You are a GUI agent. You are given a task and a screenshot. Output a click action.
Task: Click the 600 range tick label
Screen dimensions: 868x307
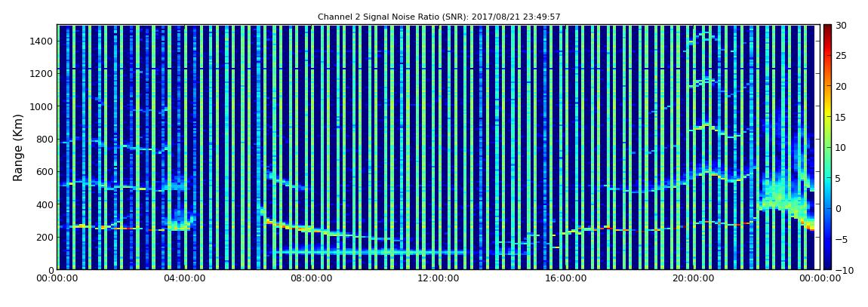click(45, 171)
